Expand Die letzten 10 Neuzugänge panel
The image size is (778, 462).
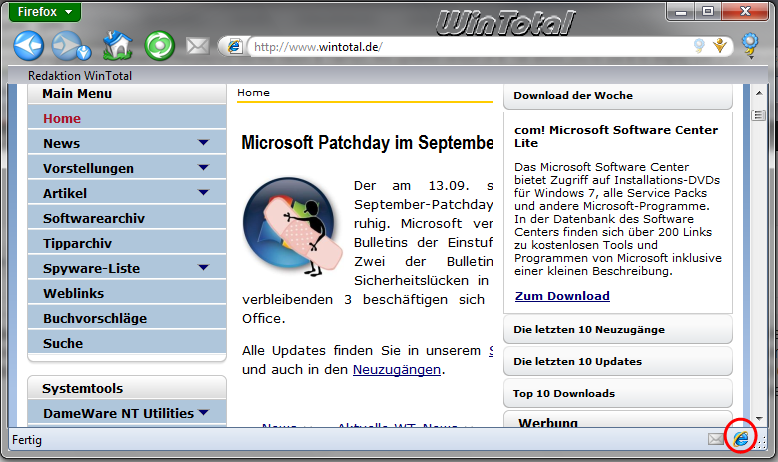click(618, 330)
